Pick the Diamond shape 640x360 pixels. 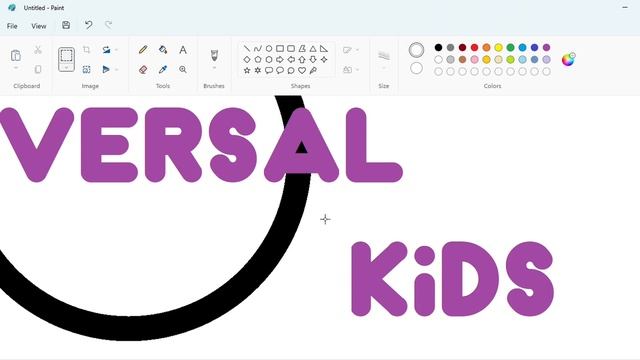point(247,60)
